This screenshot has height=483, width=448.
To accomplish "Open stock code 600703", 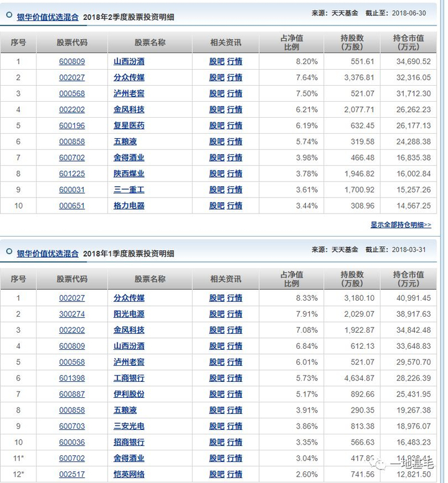I will 72,426.
